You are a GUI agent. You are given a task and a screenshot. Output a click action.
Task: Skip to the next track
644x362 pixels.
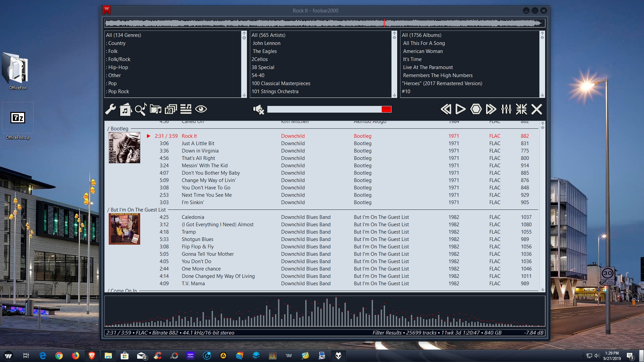[491, 109]
